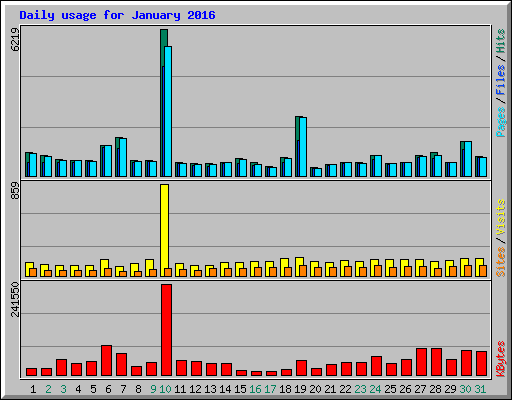The image size is (512, 400).
Task: Select the cyan pages bar for day 19
Action: click(x=303, y=147)
